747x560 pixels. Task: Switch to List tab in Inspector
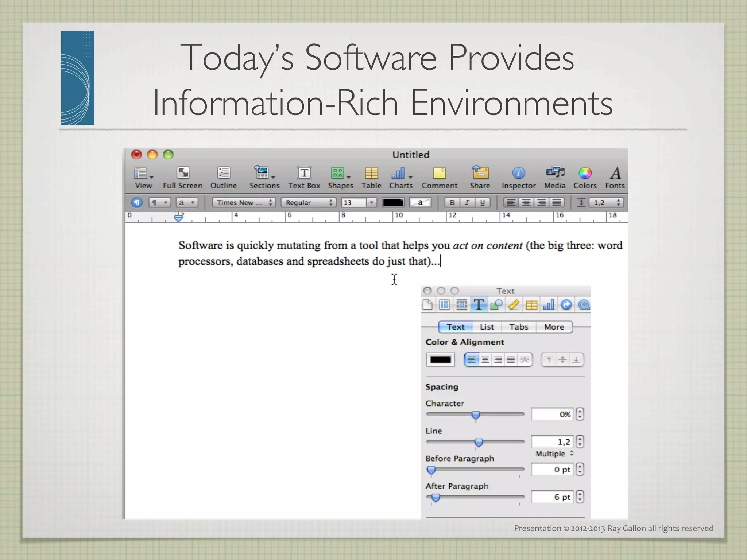[x=487, y=327]
